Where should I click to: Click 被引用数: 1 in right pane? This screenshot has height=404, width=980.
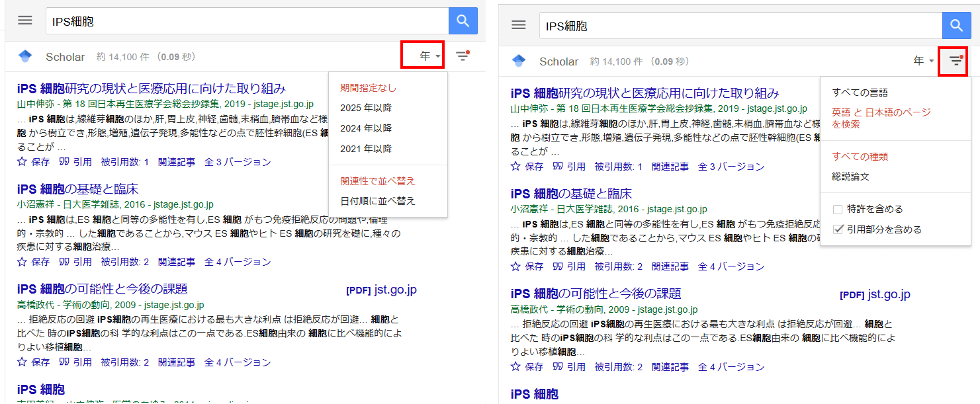coord(619,166)
